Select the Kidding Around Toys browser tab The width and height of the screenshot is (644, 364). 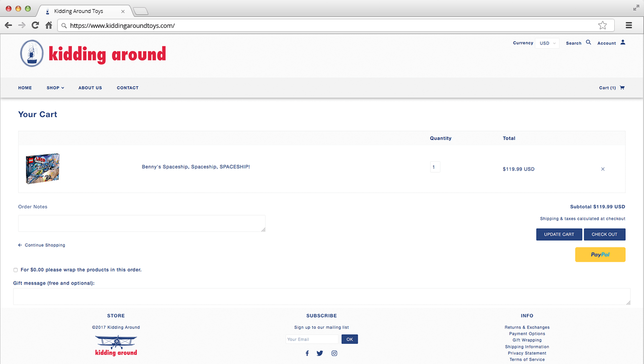click(x=84, y=11)
